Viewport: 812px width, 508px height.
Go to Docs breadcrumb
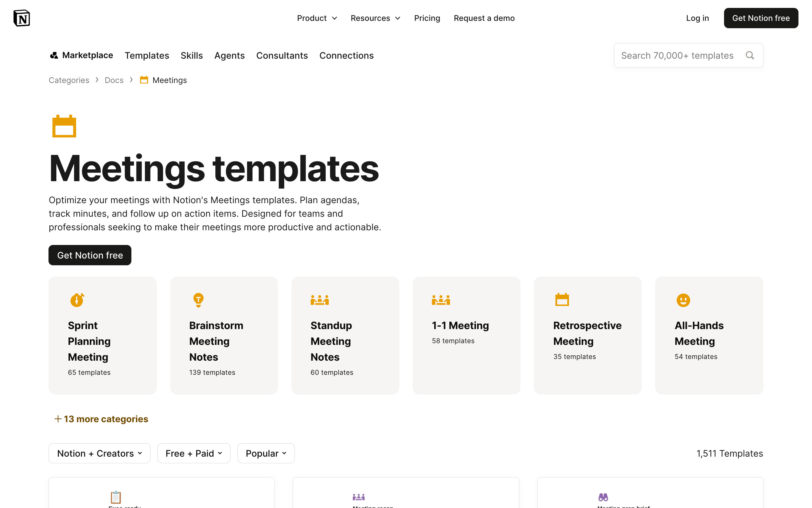tap(114, 80)
